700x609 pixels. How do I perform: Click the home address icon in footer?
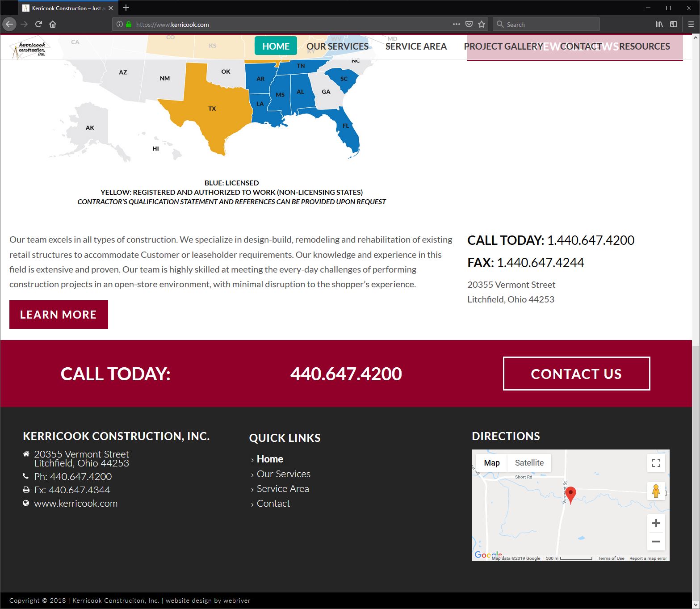[26, 454]
